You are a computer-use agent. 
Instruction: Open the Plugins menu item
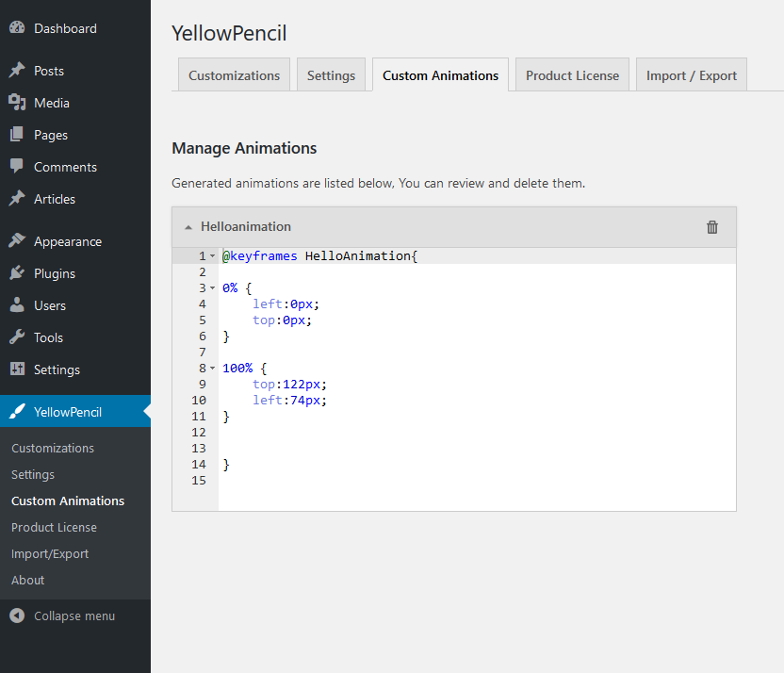(x=75, y=273)
